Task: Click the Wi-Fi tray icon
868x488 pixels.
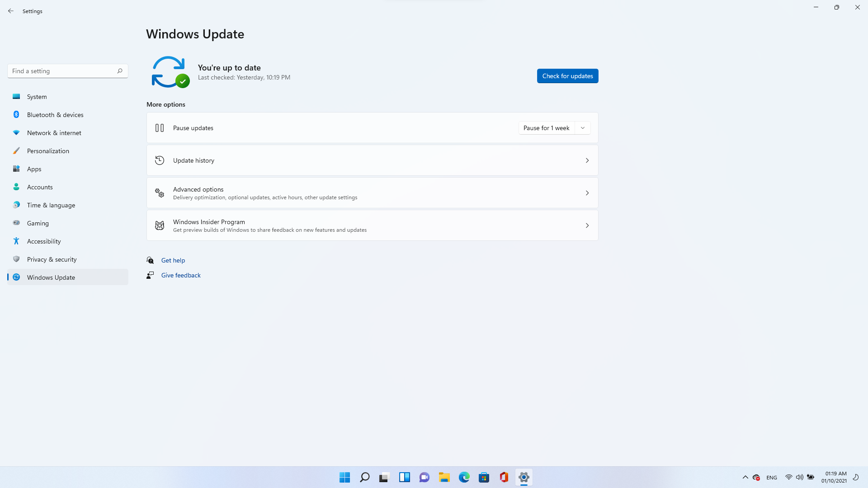Action: pyautogui.click(x=789, y=477)
